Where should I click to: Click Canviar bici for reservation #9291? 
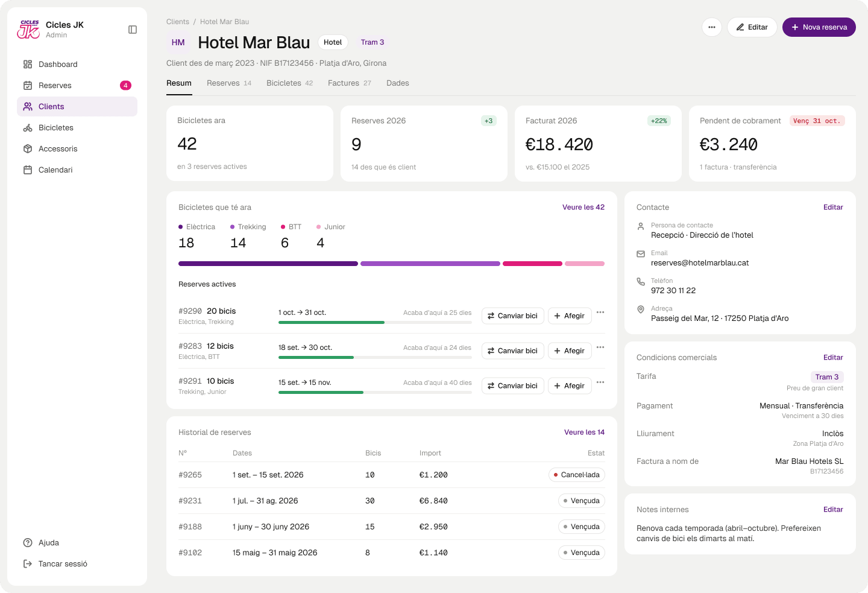(x=513, y=386)
